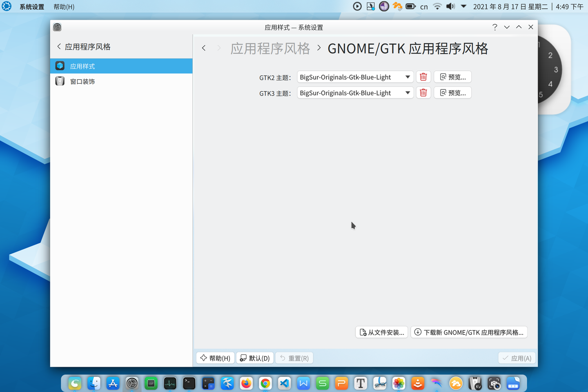This screenshot has height=392, width=588.
Task: Open System Settings gear in dock
Action: (x=132, y=383)
